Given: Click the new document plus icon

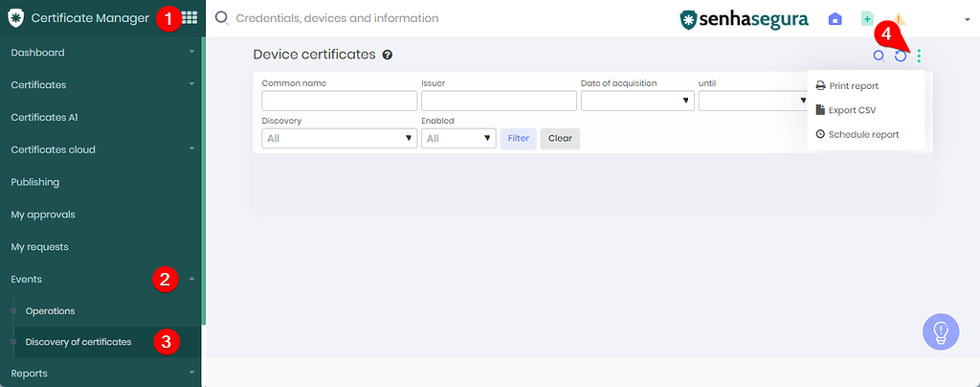Looking at the screenshot, I should 867,19.
